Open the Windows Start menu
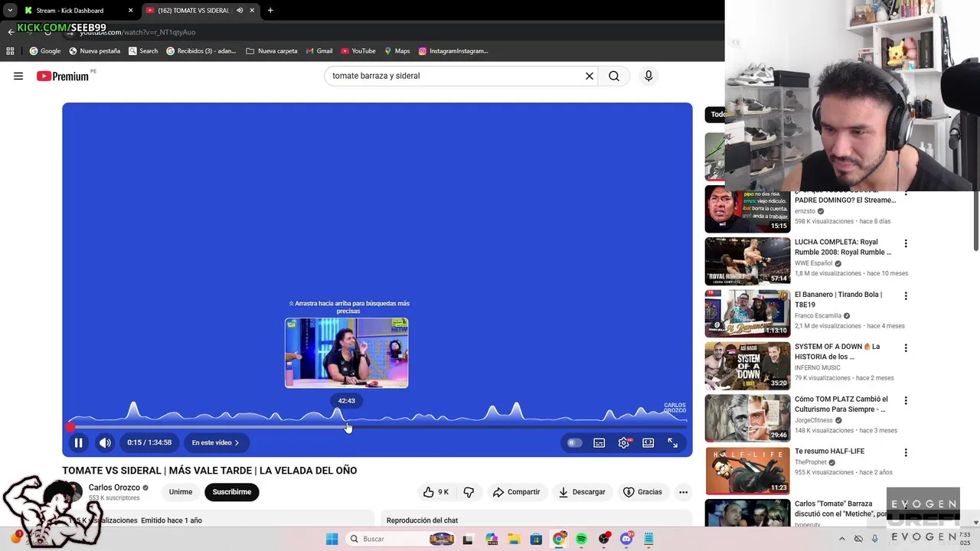980x551 pixels. tap(332, 539)
